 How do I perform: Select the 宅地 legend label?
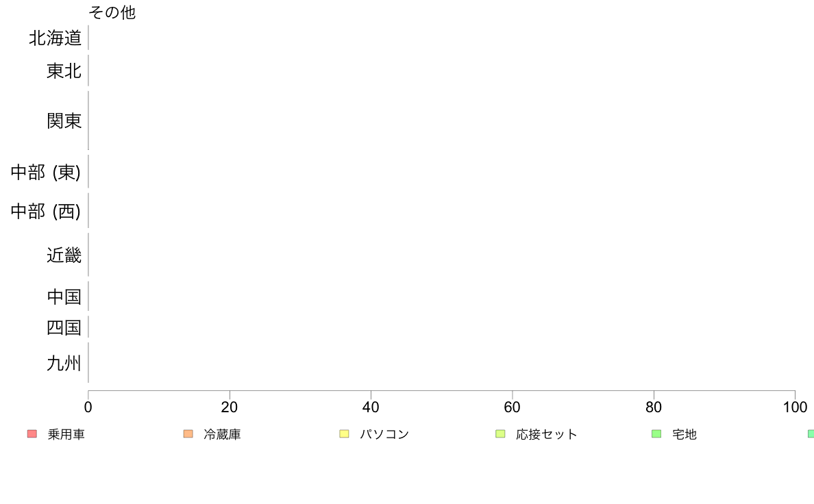point(684,434)
